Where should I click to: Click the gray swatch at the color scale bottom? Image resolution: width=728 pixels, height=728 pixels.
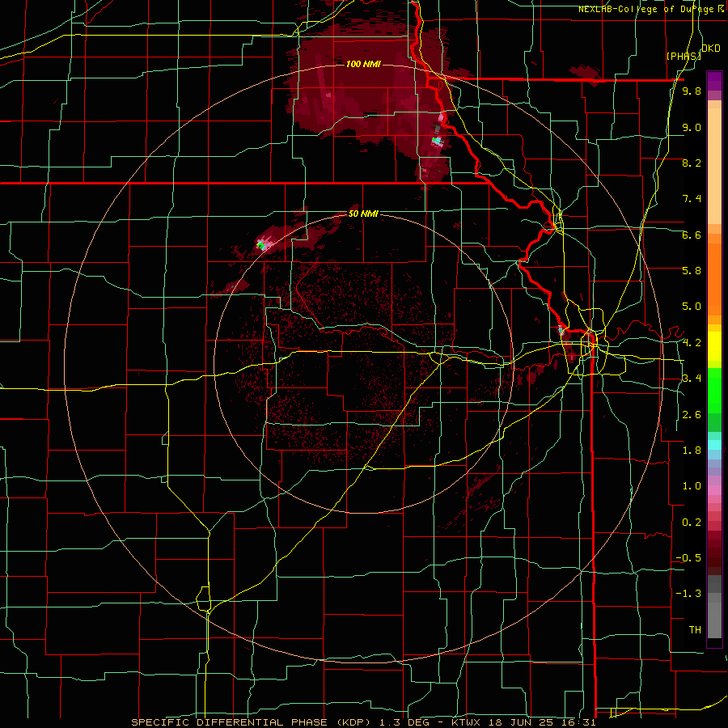click(x=714, y=620)
